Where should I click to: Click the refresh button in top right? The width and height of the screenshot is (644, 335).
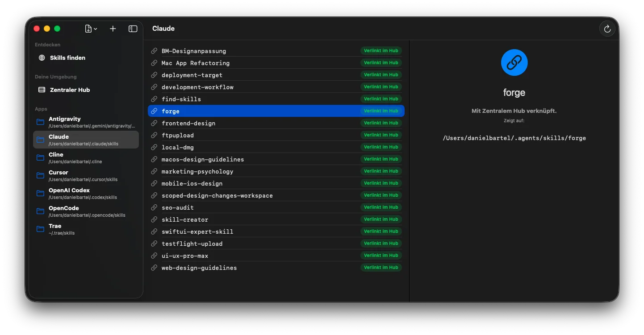(x=607, y=29)
